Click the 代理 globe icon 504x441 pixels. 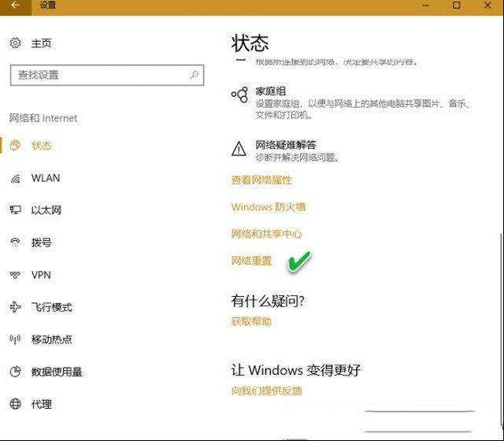[x=15, y=404]
